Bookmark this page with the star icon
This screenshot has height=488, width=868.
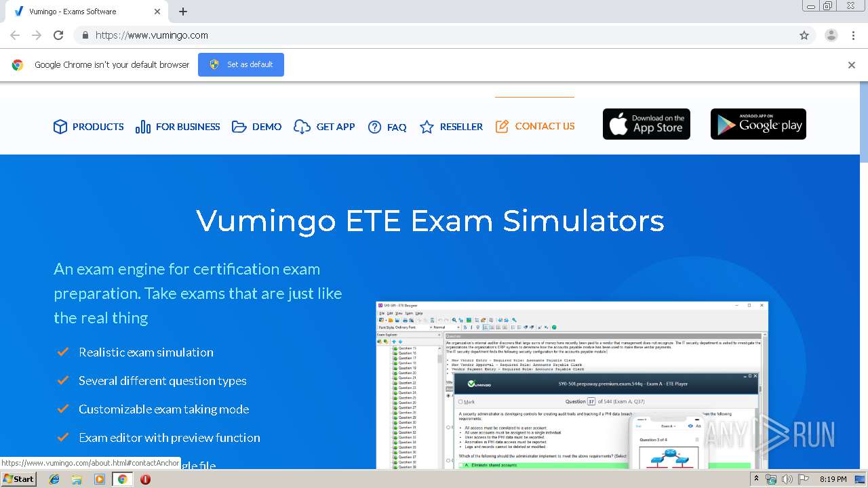(804, 35)
